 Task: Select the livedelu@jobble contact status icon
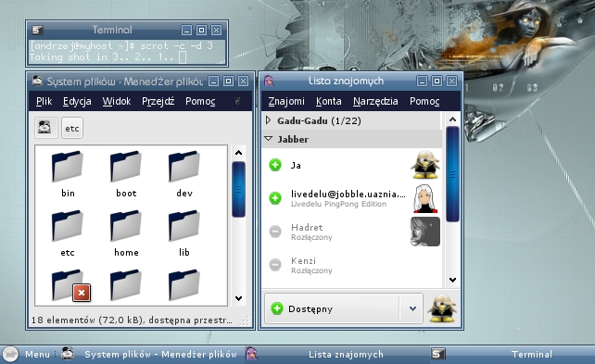tap(275, 198)
